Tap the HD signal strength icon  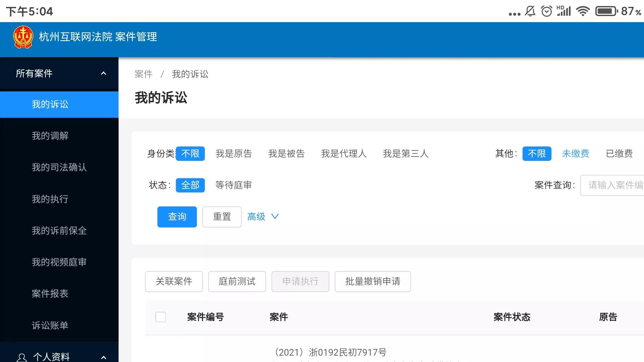tap(564, 11)
